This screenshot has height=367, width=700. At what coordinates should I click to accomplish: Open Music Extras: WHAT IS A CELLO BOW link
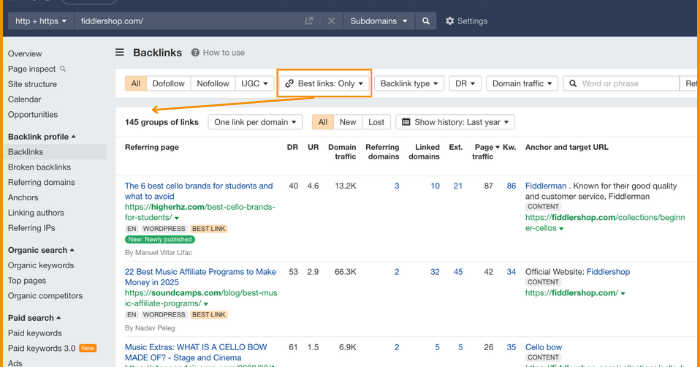(x=196, y=352)
